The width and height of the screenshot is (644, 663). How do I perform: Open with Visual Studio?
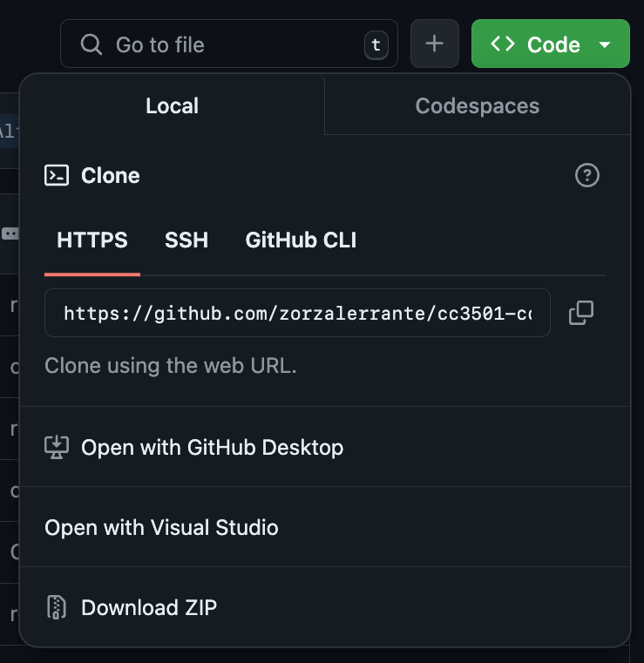[162, 527]
